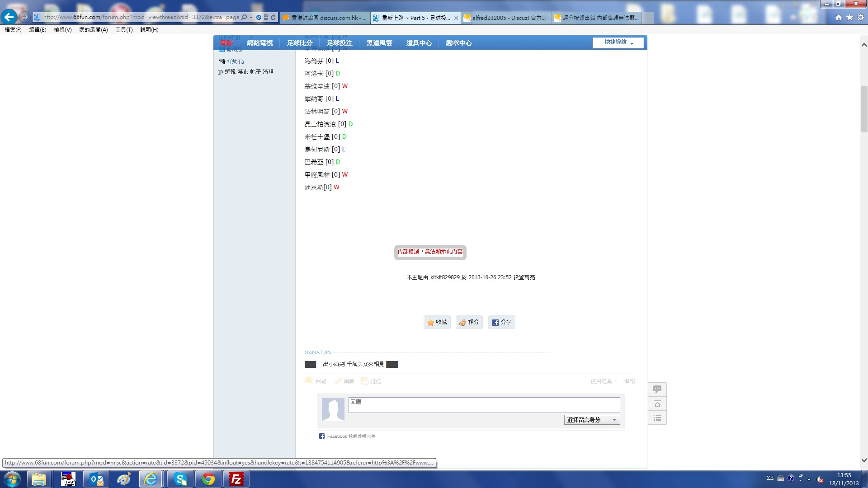This screenshot has width=868, height=488.
Task: Expand the 快捷導航 dropdown
Action: pos(618,42)
